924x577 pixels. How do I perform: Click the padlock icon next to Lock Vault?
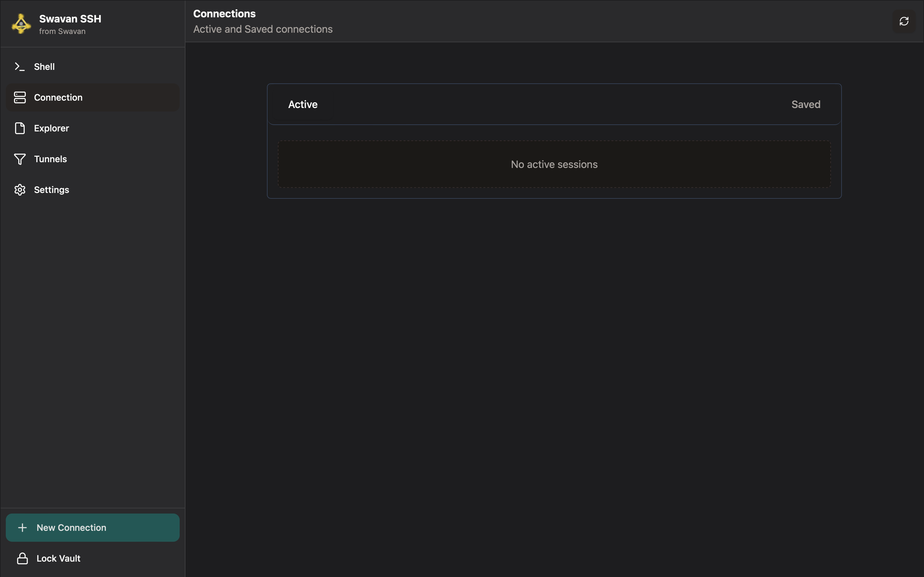(x=22, y=558)
